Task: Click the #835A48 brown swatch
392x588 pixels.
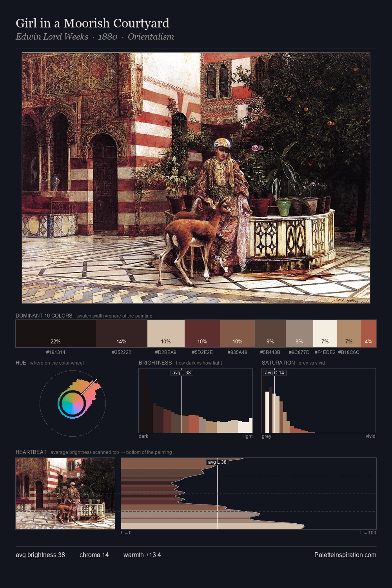Action: [x=238, y=334]
